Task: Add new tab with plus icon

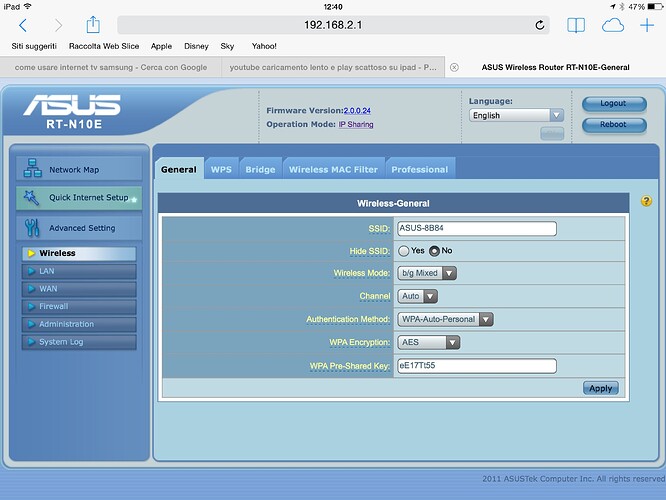Action: pos(647,25)
